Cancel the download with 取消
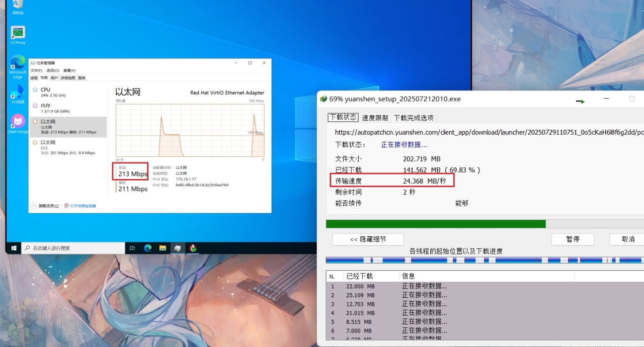644x347 pixels. (x=627, y=239)
